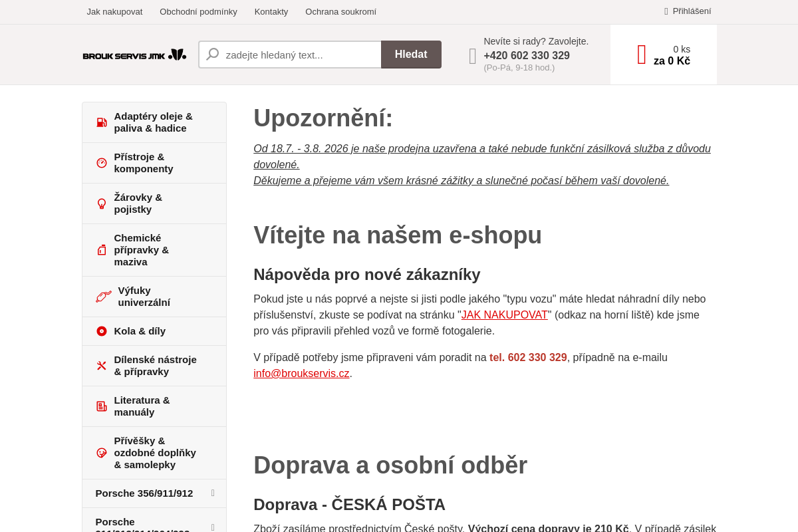Screen dimensions: 798x532
Task: Open the Žárovky & pojistky category
Action: 154,203
